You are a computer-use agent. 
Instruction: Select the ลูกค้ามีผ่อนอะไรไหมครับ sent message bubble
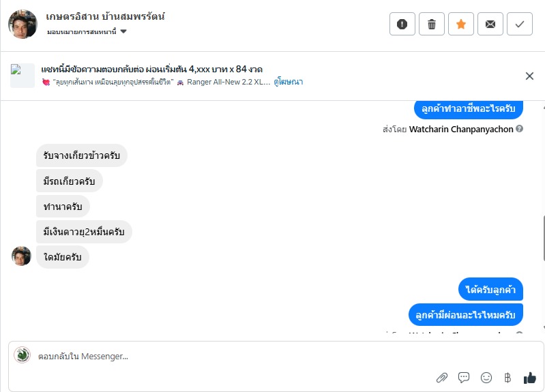click(x=466, y=314)
